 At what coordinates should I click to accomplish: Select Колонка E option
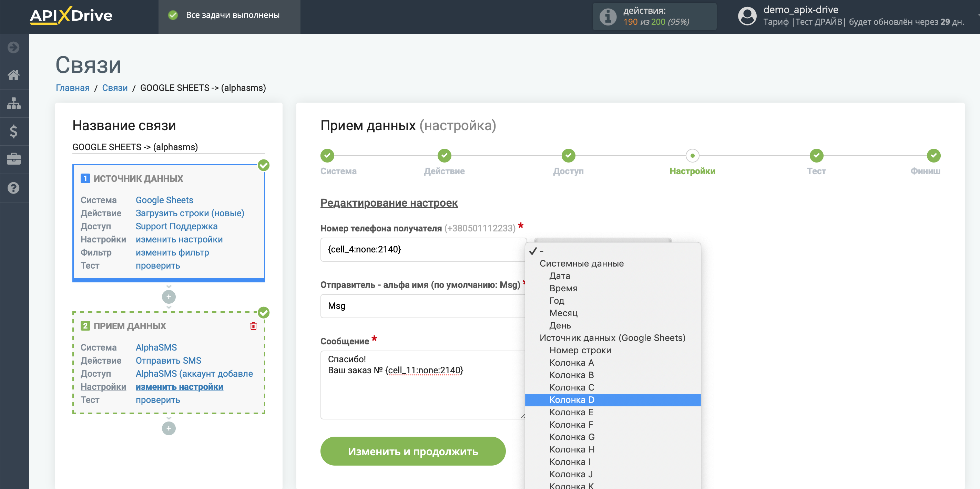click(613, 412)
